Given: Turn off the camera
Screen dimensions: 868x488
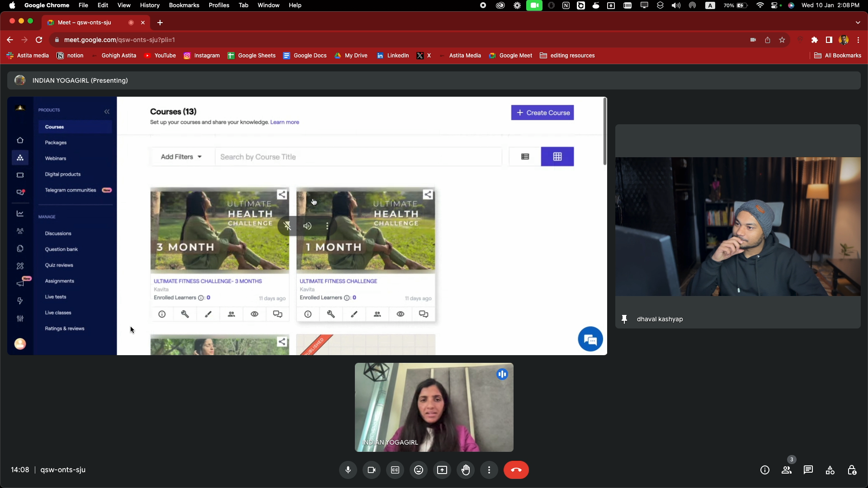Looking at the screenshot, I should tap(372, 470).
